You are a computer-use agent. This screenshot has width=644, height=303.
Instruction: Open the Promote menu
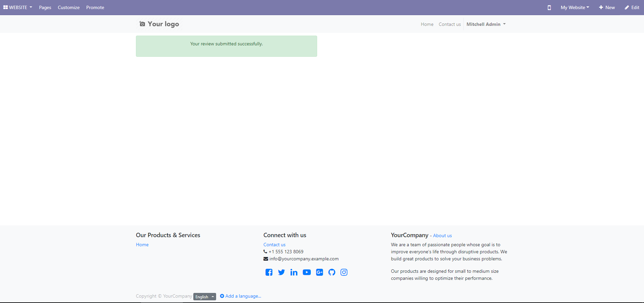click(x=95, y=7)
